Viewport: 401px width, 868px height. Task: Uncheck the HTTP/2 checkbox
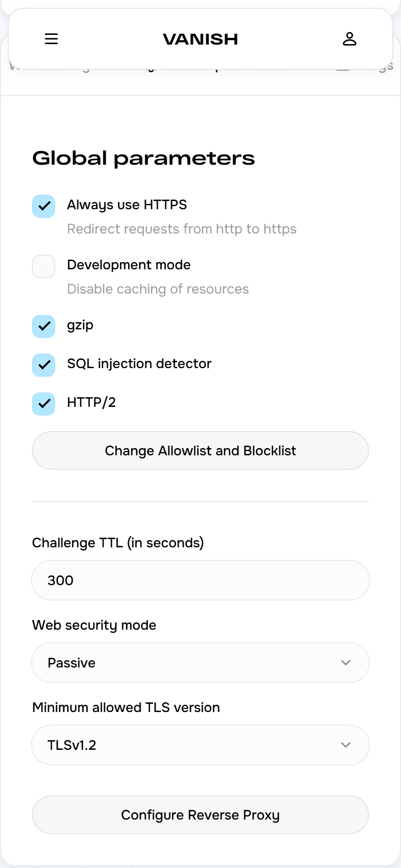44,404
